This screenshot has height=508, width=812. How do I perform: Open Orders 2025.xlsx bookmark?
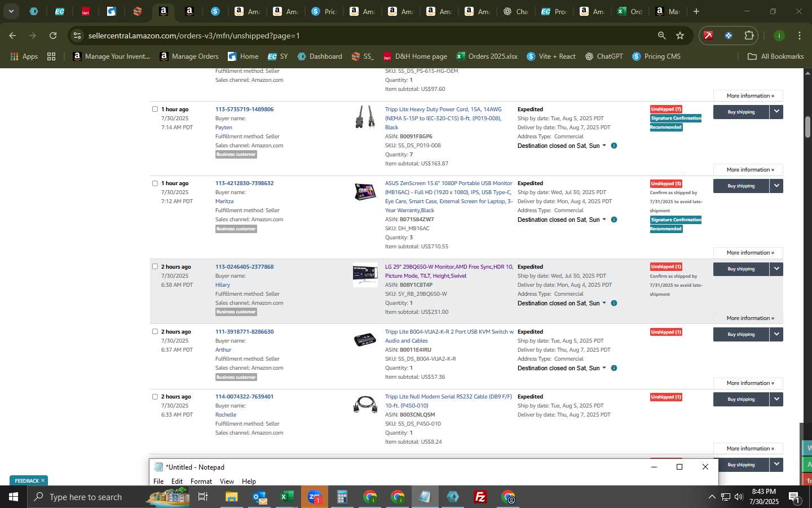tap(487, 56)
